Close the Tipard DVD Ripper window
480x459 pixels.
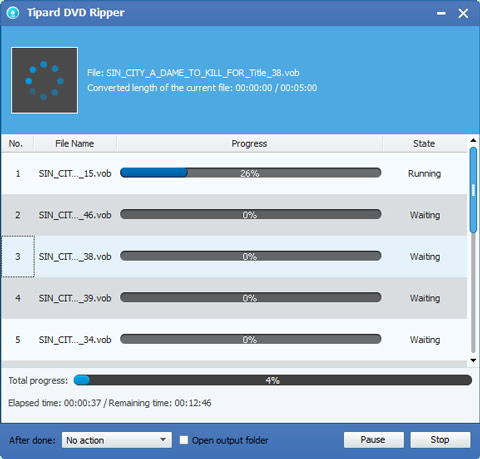[463, 13]
